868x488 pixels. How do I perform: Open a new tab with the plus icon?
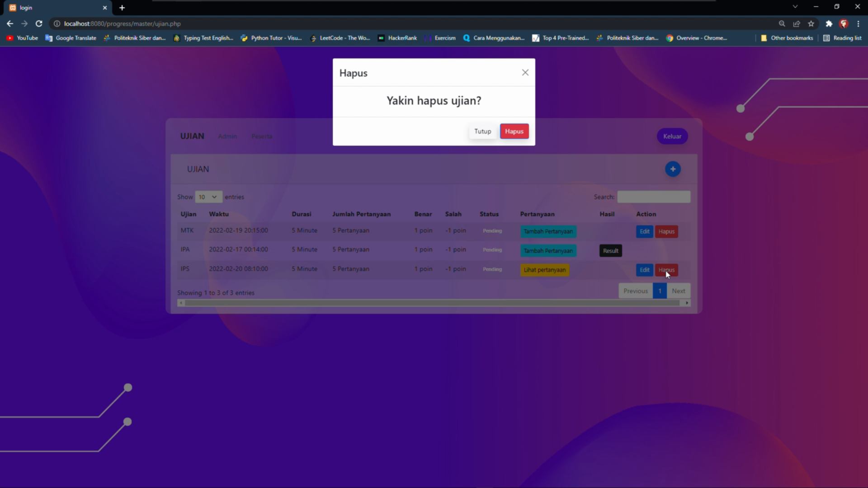click(122, 8)
